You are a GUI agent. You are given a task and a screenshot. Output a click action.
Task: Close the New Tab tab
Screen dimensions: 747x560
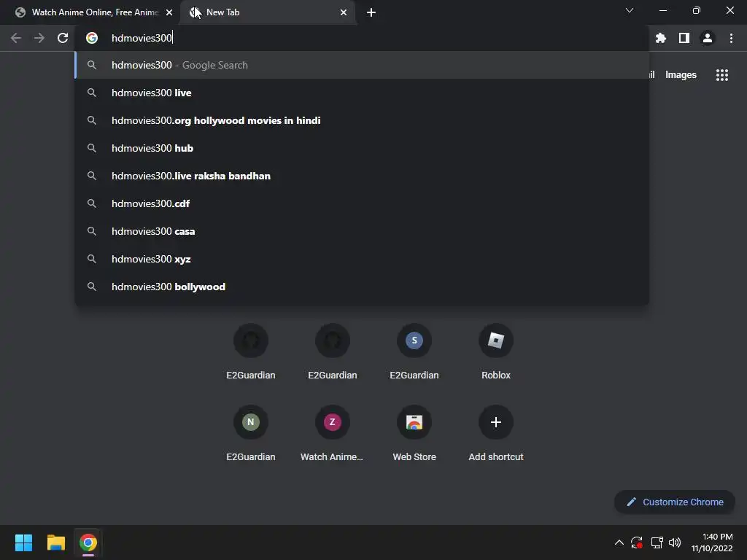(344, 12)
